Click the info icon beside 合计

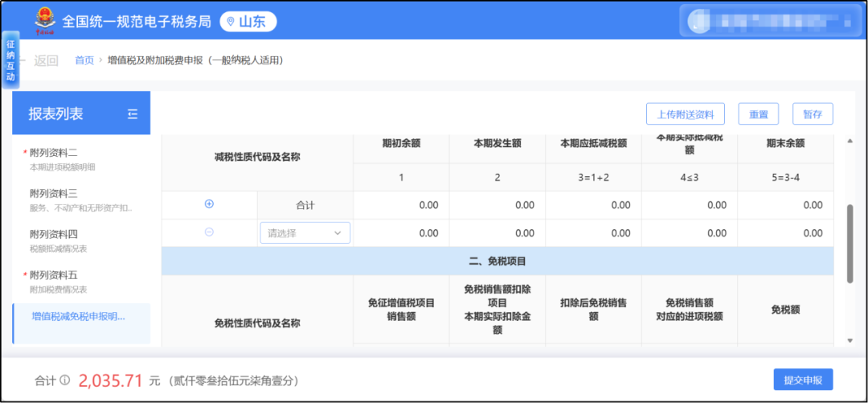point(64,380)
